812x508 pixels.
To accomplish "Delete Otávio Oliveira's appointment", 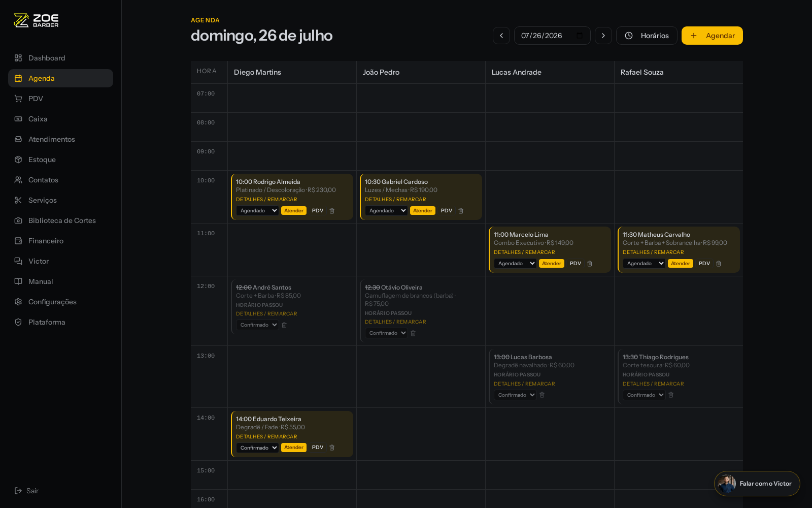I will tap(413, 333).
